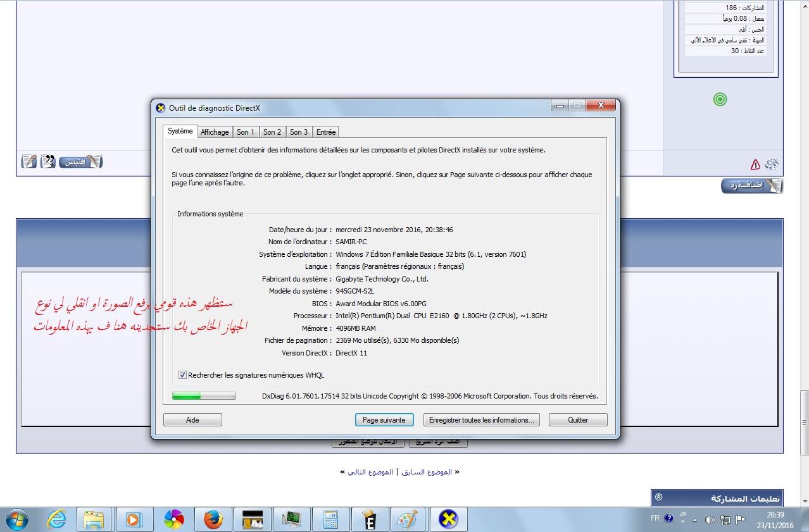Click the multi-quote icon
Screen dimensions: 809x532
pyautogui.click(x=47, y=161)
